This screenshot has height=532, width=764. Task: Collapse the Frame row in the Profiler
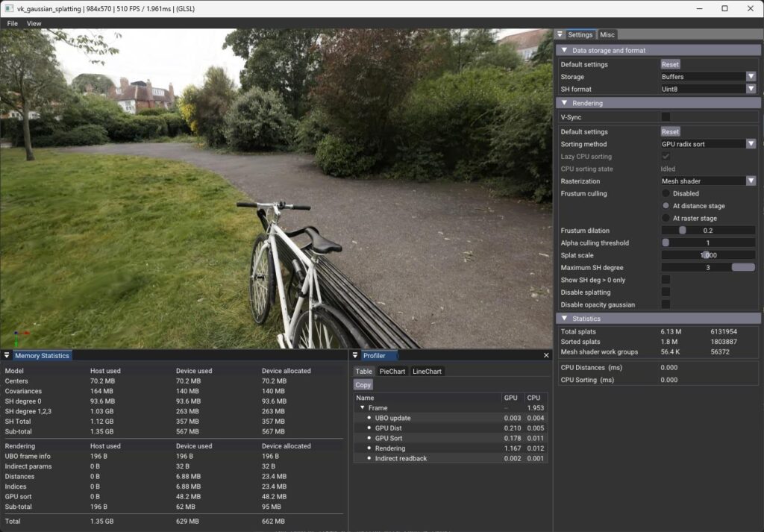pos(363,407)
